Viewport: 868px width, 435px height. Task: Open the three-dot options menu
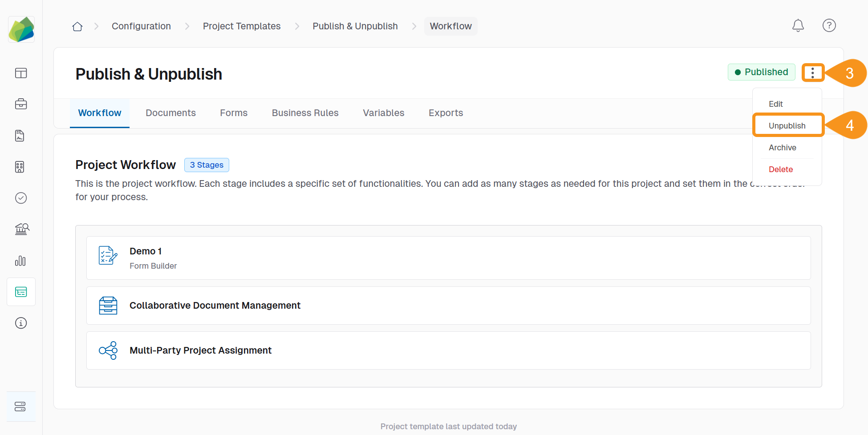click(x=812, y=72)
